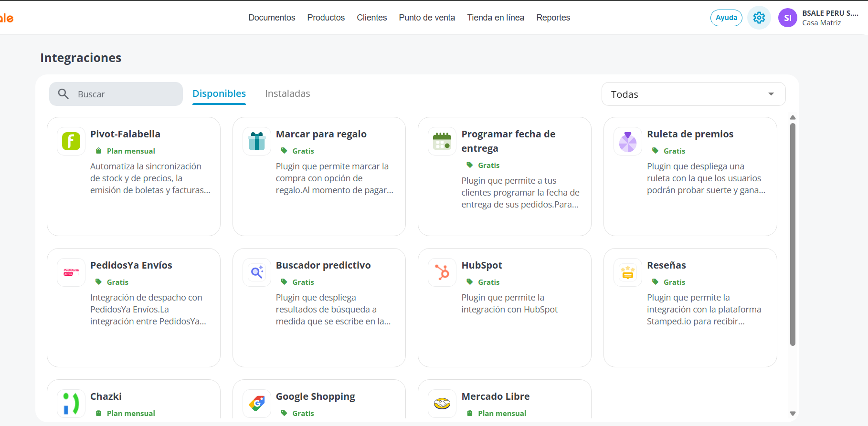Open the settings gear icon
Screen dimensions: 868x426
[x=759, y=18]
